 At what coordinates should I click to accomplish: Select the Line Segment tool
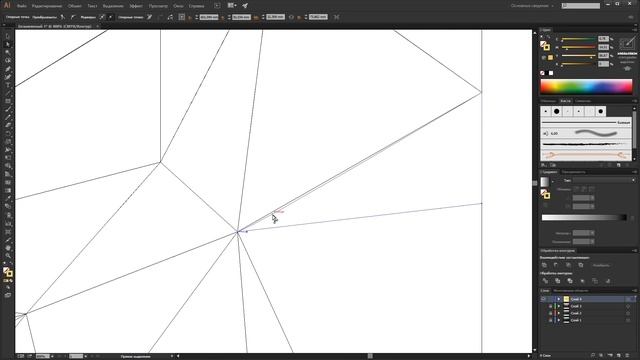coord(8,93)
